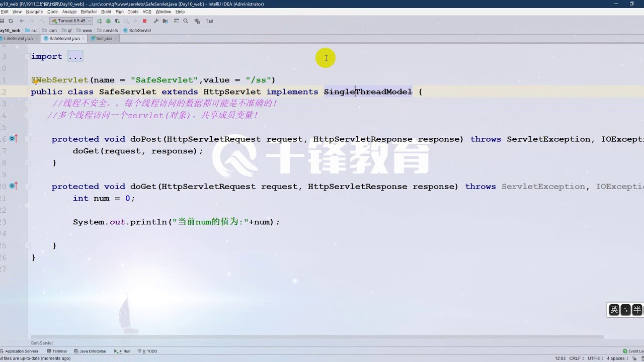The image size is (644, 362).
Task: Toggle the IME 半 half-width button
Action: pos(637,310)
